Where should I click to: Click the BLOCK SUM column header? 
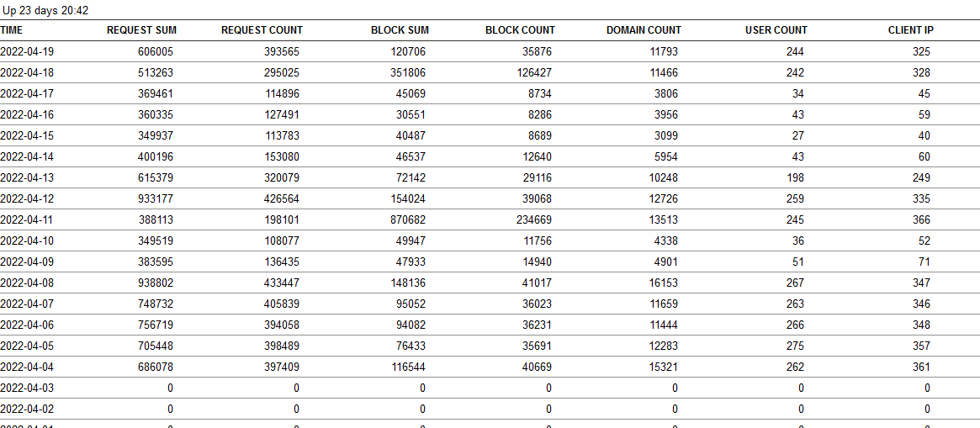pyautogui.click(x=400, y=30)
